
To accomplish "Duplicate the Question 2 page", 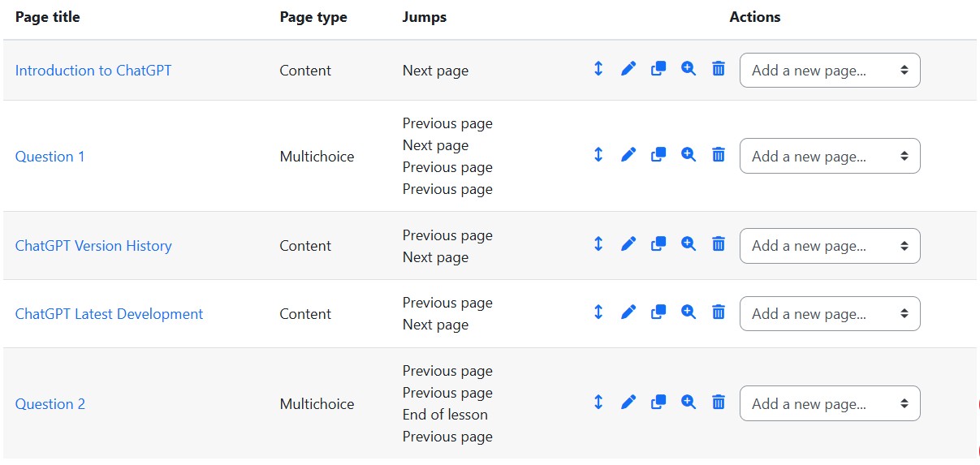I will pyautogui.click(x=658, y=403).
